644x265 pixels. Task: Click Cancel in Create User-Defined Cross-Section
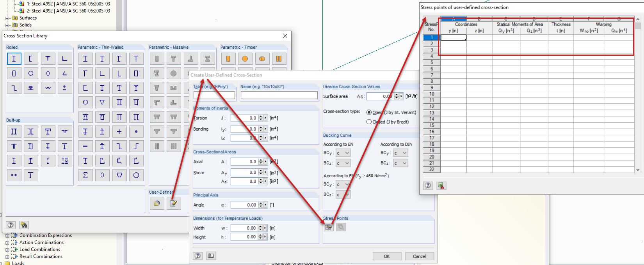420,256
